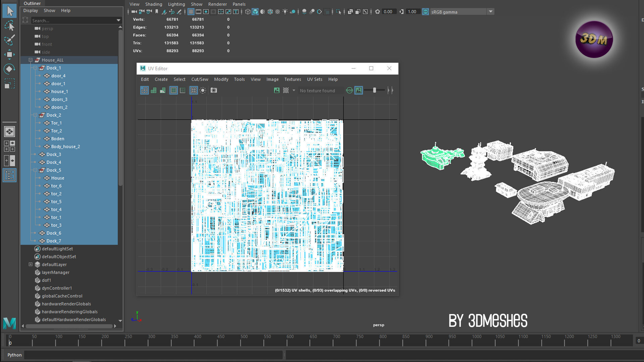Open the UV Sets menu

click(314, 79)
